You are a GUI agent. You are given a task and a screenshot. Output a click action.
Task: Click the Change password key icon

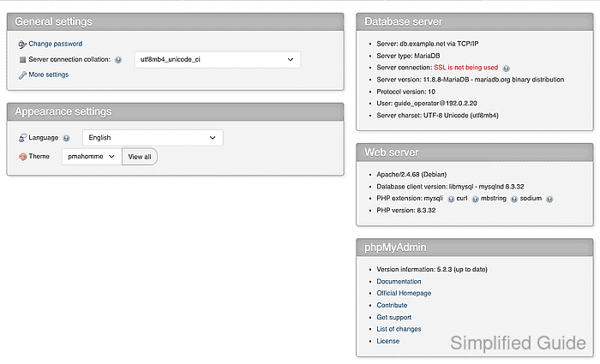tap(22, 45)
